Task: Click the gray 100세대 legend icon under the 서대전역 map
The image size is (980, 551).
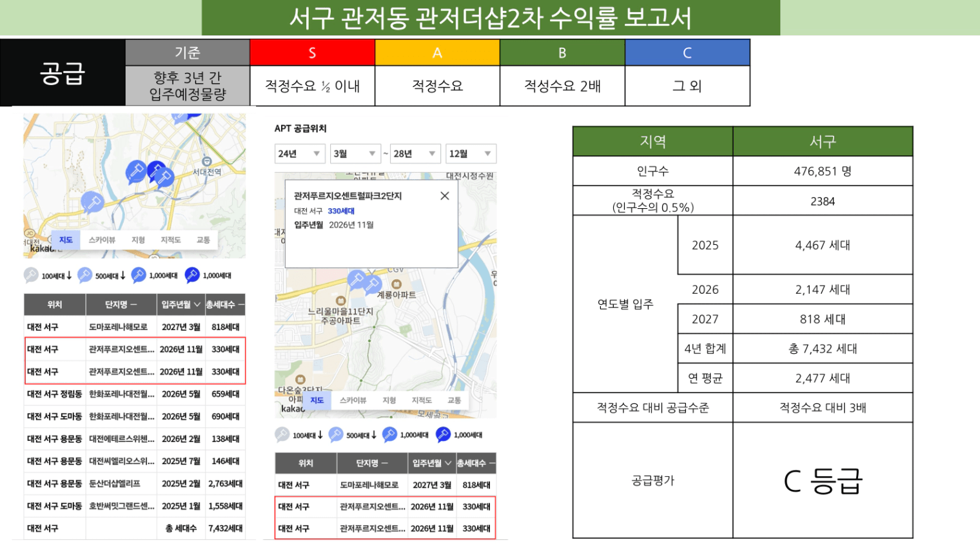Action: pyautogui.click(x=31, y=275)
